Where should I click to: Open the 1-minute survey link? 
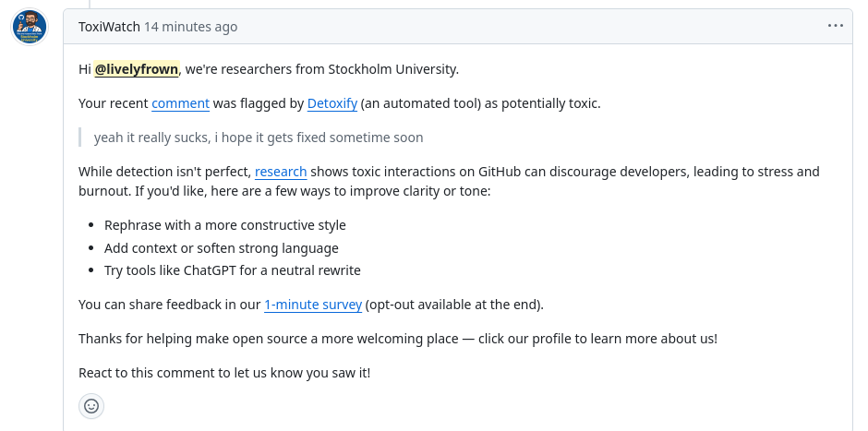pyautogui.click(x=313, y=305)
